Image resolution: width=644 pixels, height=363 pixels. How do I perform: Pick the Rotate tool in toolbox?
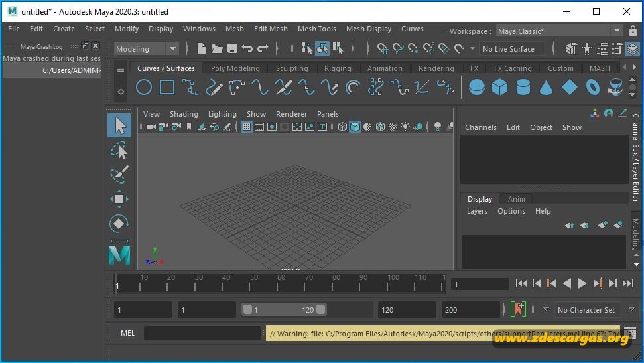[119, 224]
